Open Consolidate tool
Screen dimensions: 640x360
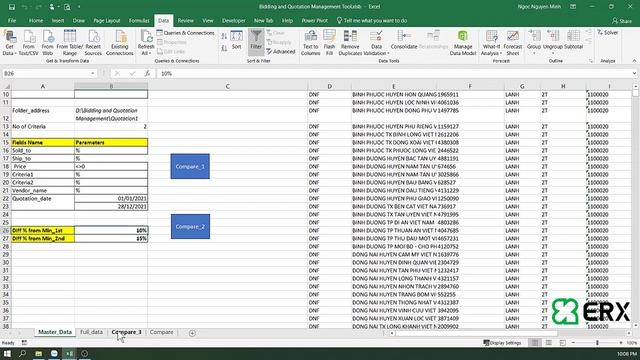(x=404, y=40)
